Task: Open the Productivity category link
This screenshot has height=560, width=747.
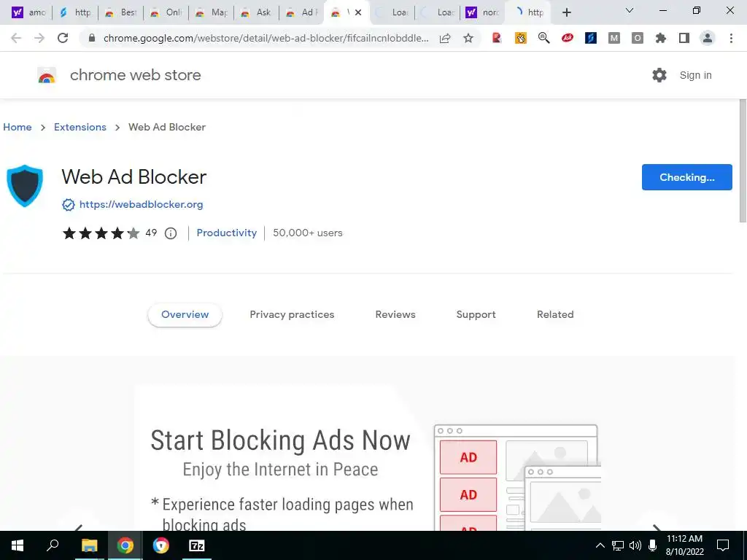Action: (x=226, y=233)
